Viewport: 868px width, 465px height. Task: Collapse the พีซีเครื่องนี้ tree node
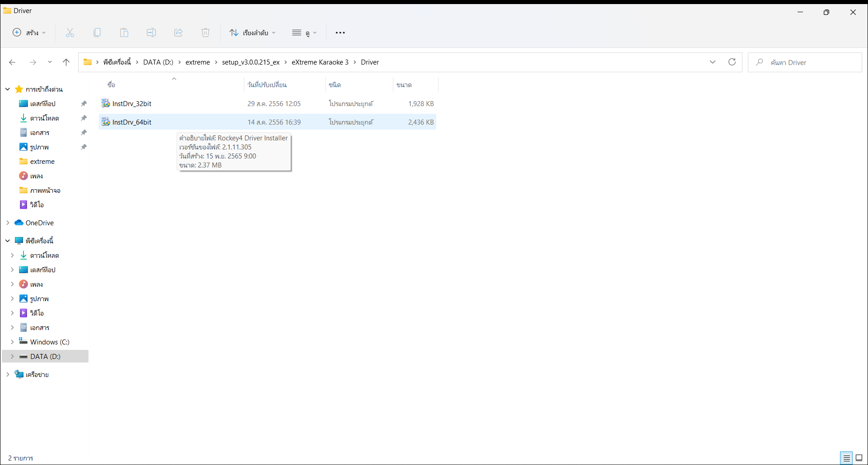pyautogui.click(x=8, y=241)
